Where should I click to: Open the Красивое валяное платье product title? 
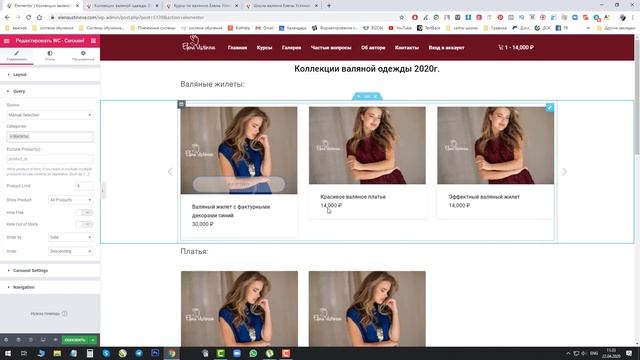click(353, 197)
